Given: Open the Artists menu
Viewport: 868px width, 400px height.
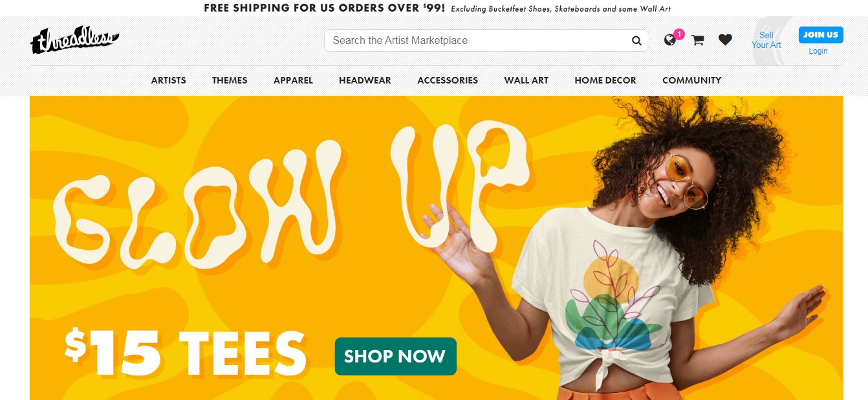Looking at the screenshot, I should tap(169, 80).
